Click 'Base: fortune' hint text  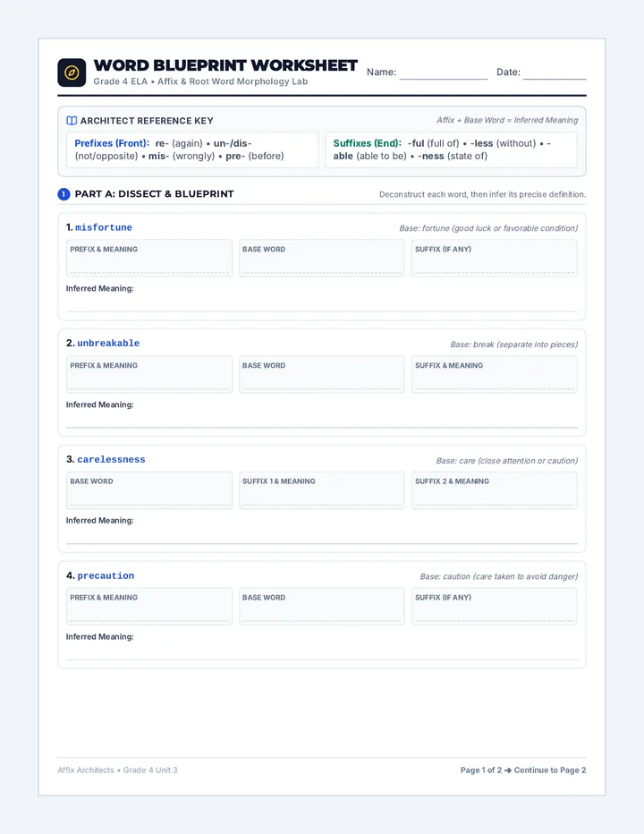488,228
